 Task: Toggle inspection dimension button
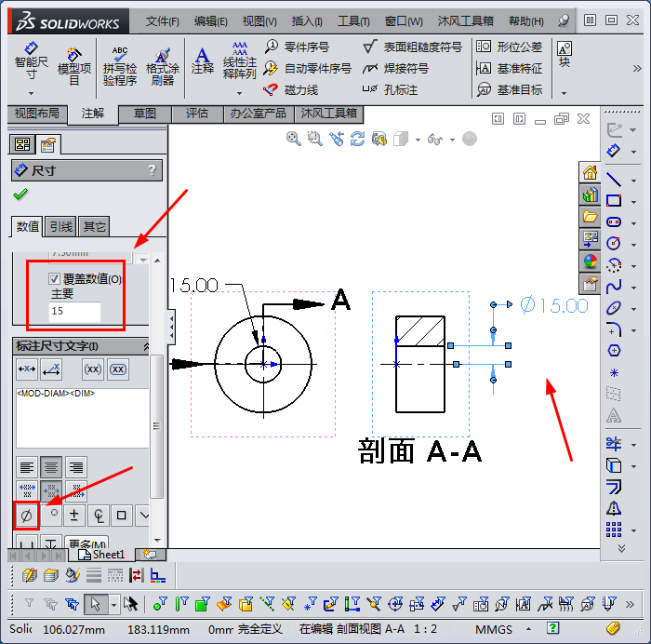(118, 369)
